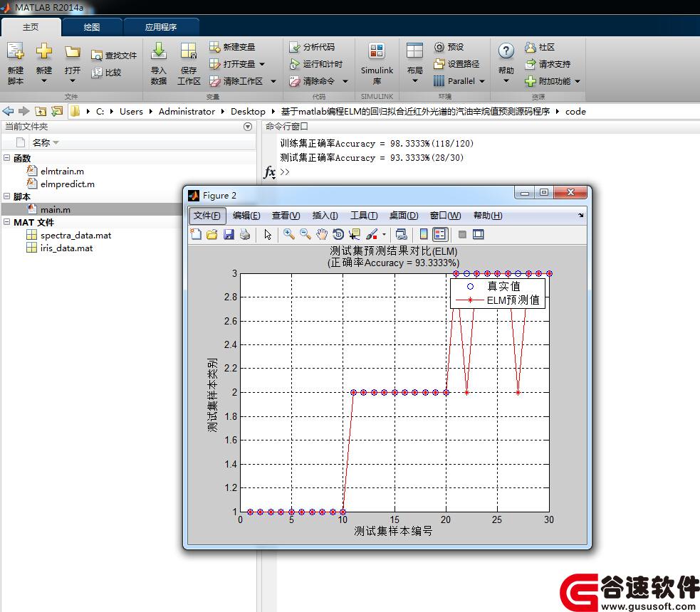This screenshot has height=612, width=700.
Task: Click Open File icon in Figure 2 toolbar
Action: point(212,234)
